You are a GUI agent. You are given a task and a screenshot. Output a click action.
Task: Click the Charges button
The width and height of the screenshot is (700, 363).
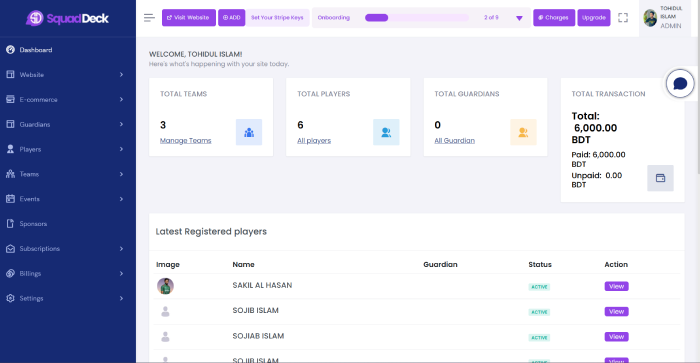point(554,18)
